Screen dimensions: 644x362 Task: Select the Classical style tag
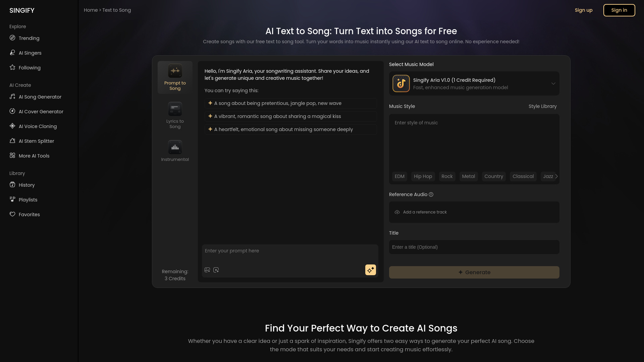tap(523, 176)
